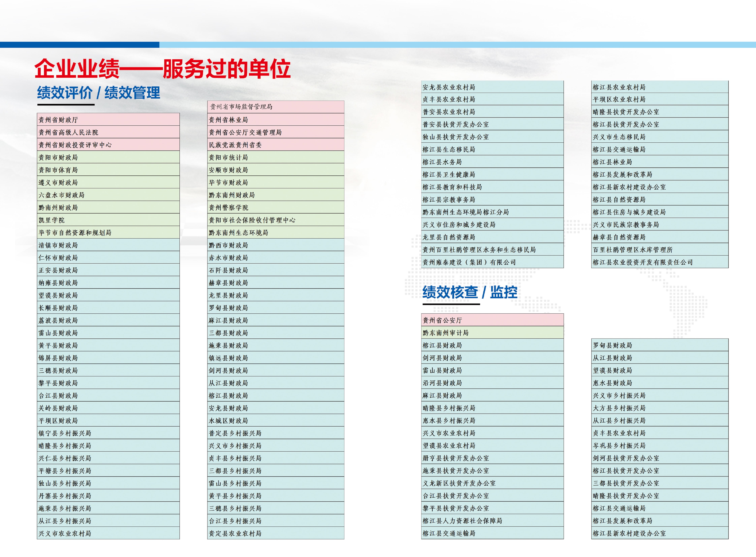Select the row 贵州省公安厅交通管理局

[276, 132]
